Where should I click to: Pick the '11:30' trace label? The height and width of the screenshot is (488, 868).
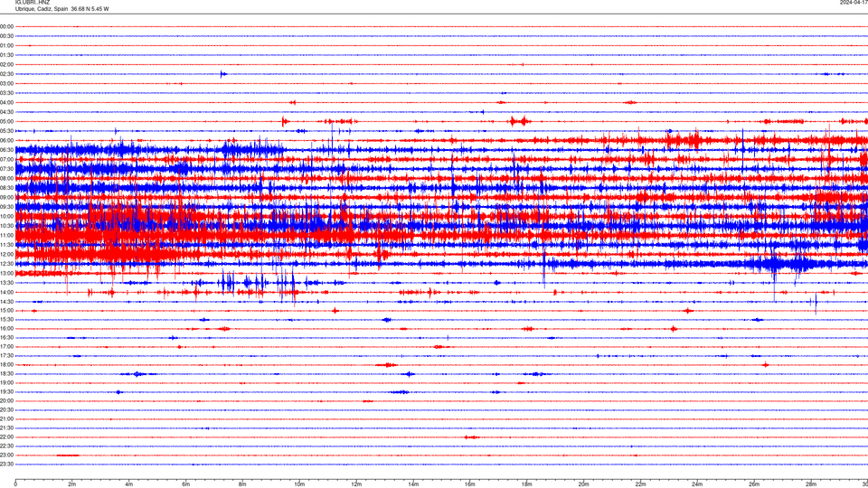[x=6, y=245]
